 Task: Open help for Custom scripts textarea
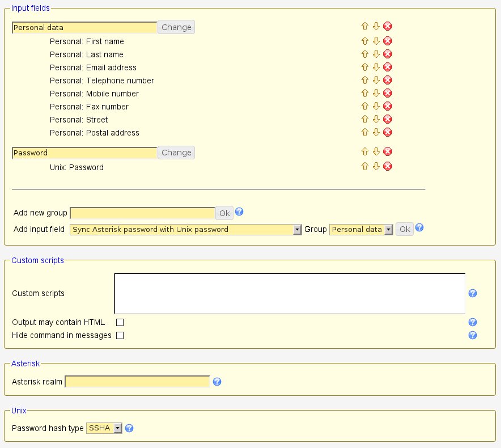473,293
